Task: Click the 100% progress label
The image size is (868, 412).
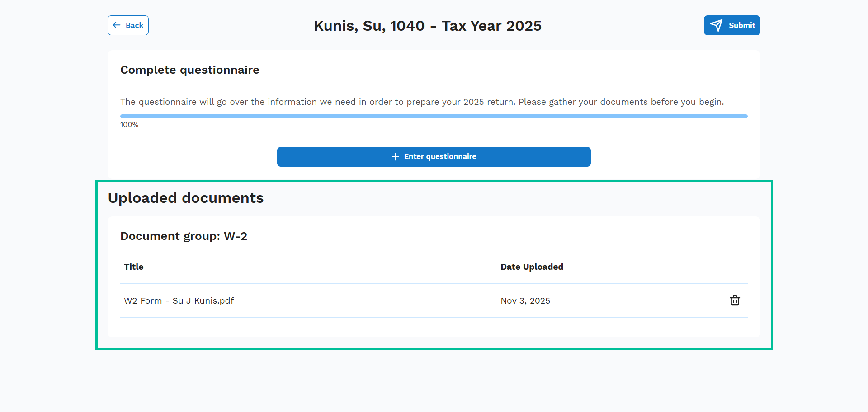Action: point(129,125)
